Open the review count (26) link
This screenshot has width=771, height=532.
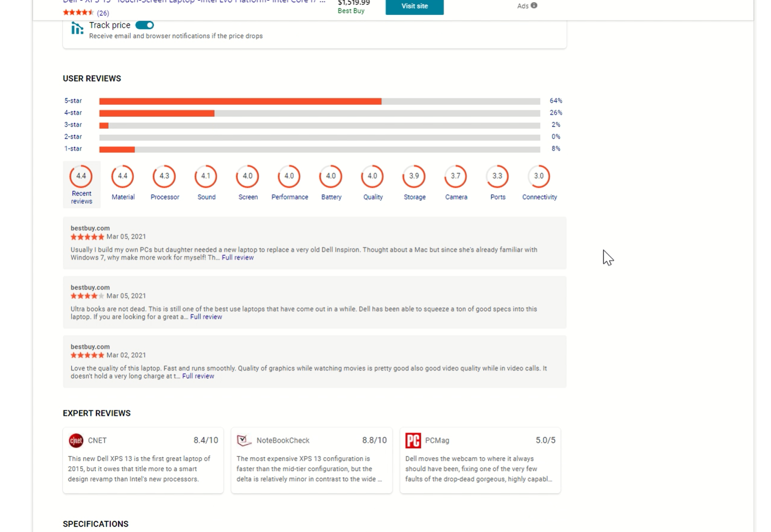coord(103,13)
